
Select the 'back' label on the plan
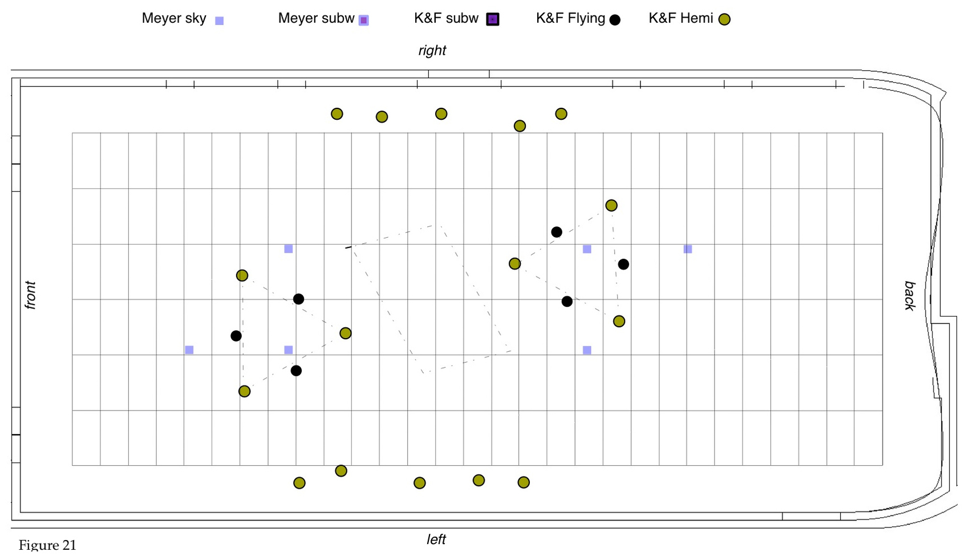click(x=910, y=295)
